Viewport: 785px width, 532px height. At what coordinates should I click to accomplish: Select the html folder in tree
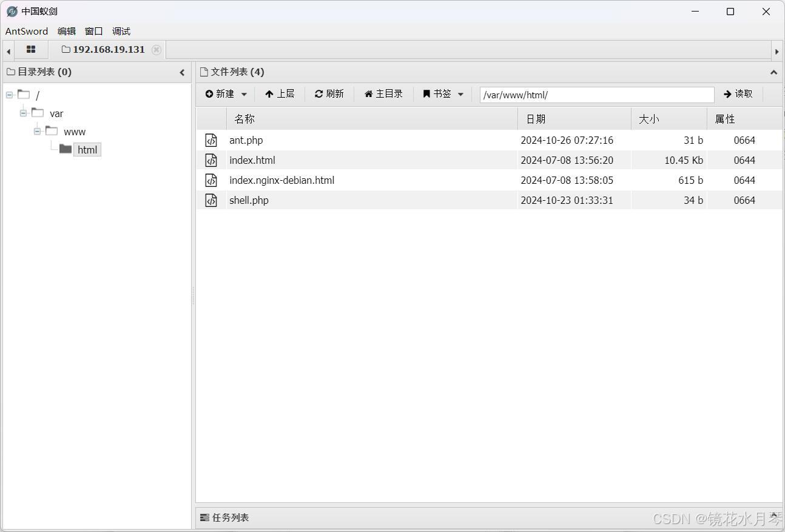click(x=87, y=150)
